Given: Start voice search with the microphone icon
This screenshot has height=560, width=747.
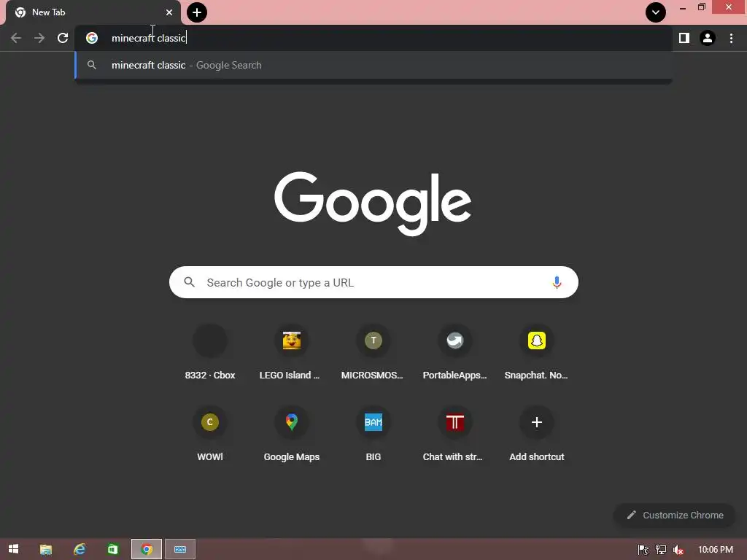Looking at the screenshot, I should [557, 282].
